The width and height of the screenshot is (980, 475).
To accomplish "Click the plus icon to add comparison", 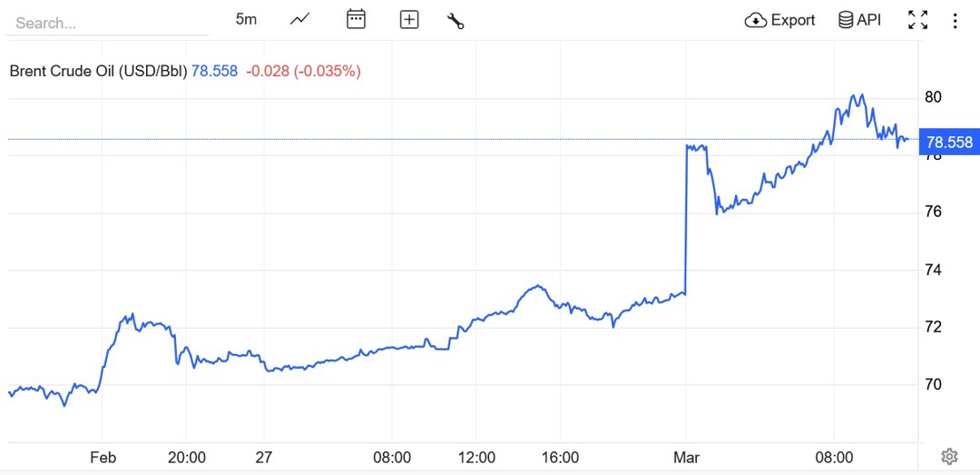I will click(409, 20).
